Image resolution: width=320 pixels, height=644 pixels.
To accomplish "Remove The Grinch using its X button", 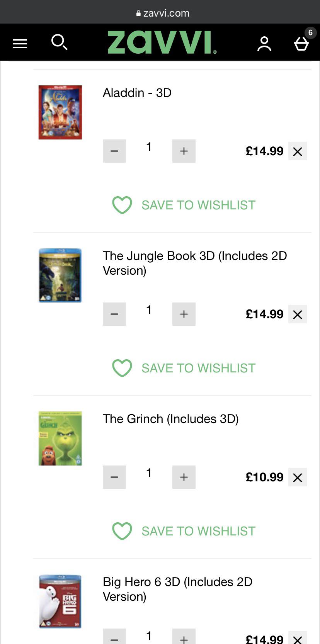I will pyautogui.click(x=298, y=477).
